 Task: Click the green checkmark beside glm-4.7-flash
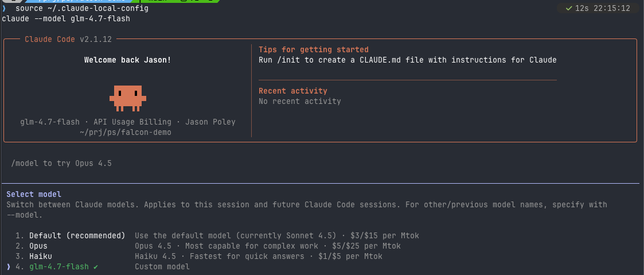pyautogui.click(x=95, y=266)
